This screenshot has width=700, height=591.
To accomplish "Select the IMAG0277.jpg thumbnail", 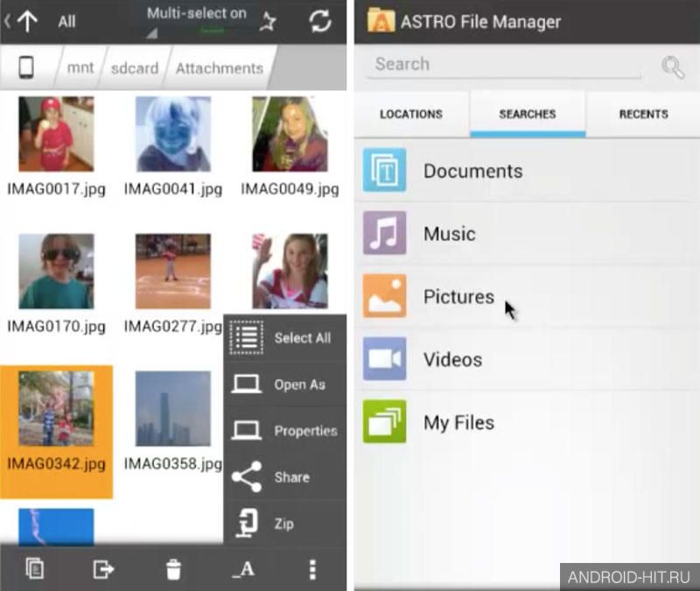I will coord(173,271).
